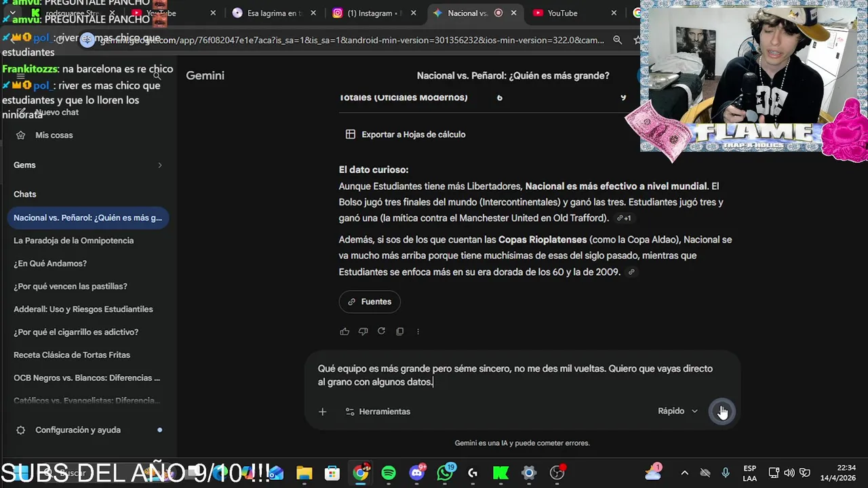Open the +1 source link chip
868x488 pixels.
click(624, 218)
